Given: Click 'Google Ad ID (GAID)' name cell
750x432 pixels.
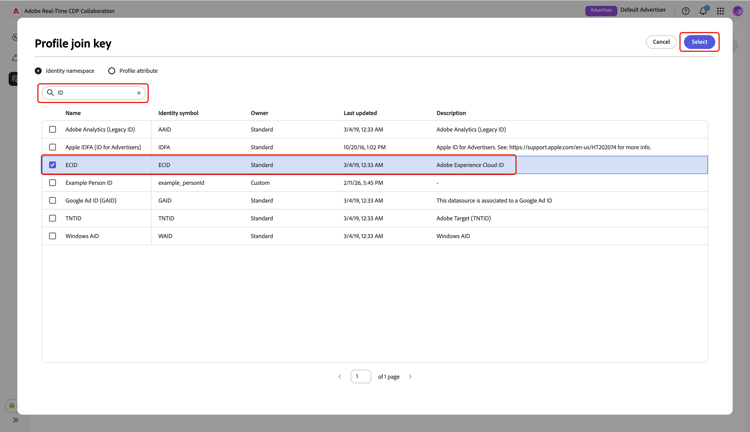Looking at the screenshot, I should pos(91,200).
